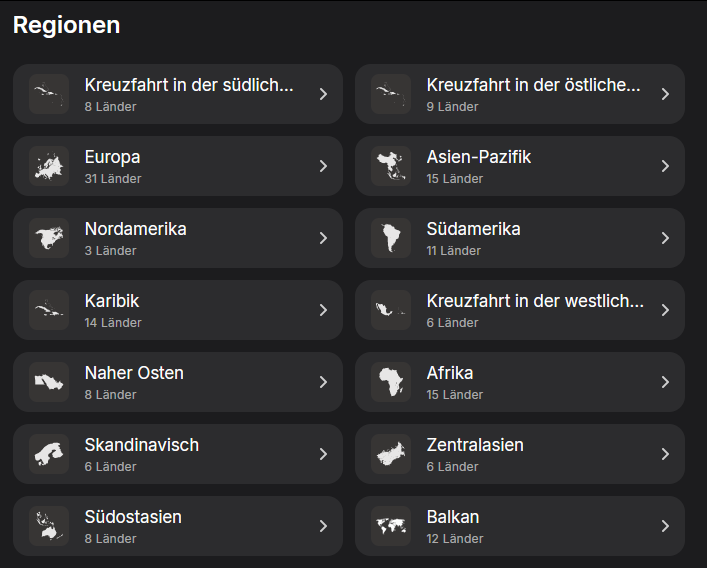Image resolution: width=707 pixels, height=568 pixels.
Task: Open chevron arrow for Europa
Action: point(323,166)
